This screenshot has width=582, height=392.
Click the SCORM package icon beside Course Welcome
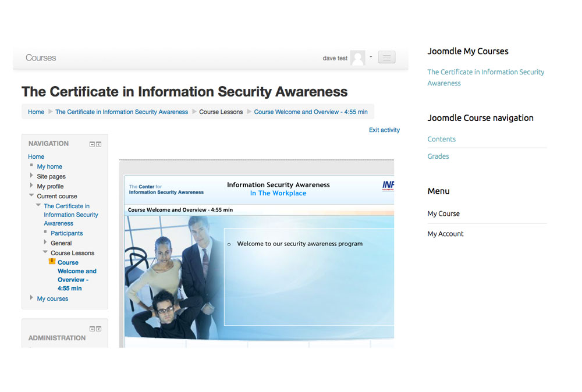click(52, 262)
